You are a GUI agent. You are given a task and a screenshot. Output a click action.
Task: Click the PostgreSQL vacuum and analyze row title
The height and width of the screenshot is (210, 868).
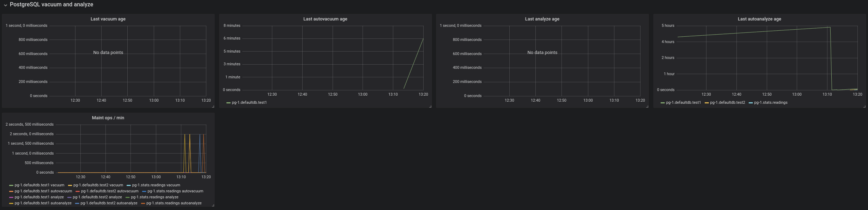click(x=51, y=5)
